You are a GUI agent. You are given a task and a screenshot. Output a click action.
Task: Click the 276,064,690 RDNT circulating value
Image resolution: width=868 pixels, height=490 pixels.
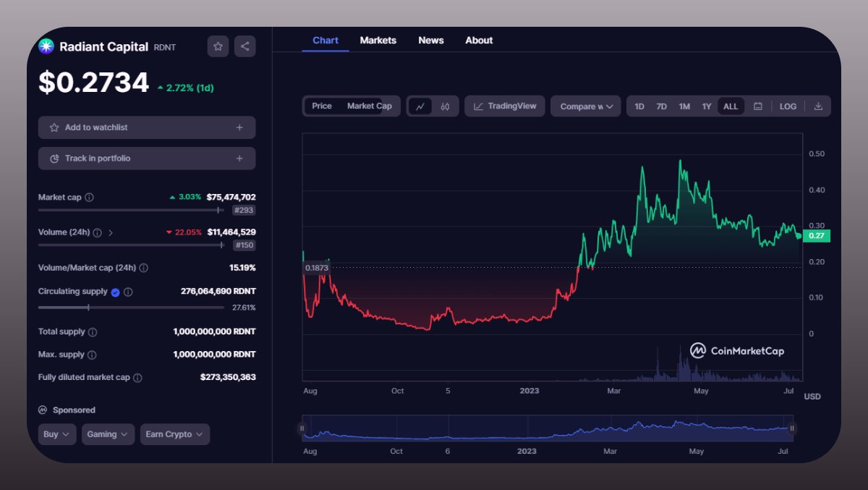coord(218,292)
